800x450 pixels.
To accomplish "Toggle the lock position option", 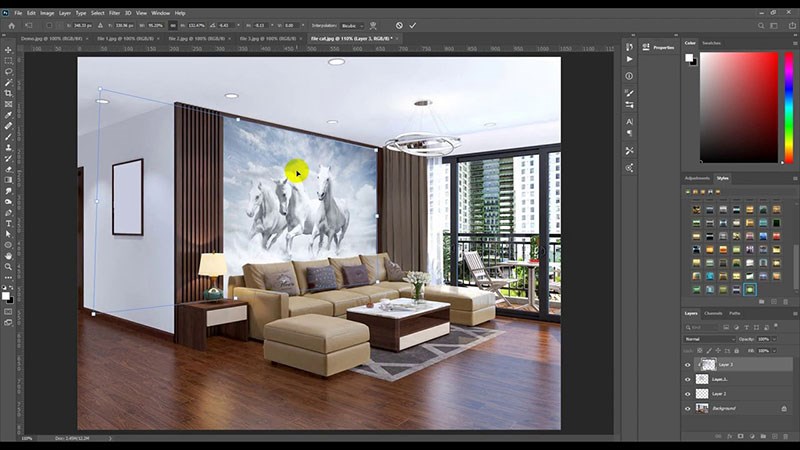I will [718, 351].
